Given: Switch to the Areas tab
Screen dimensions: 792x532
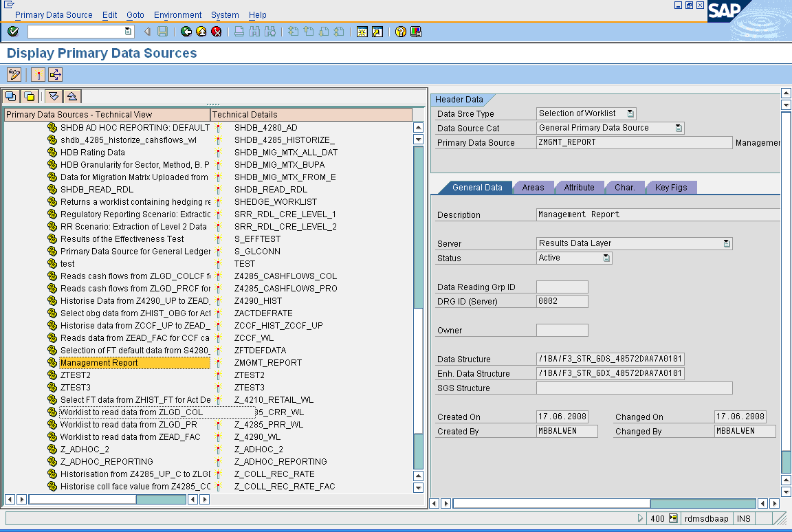Looking at the screenshot, I should coord(533,187).
